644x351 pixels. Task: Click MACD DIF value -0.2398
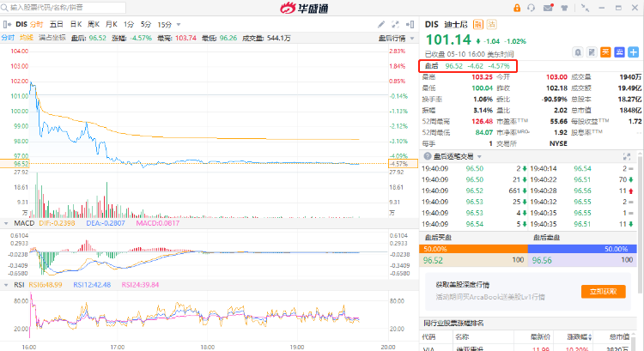tap(57, 223)
